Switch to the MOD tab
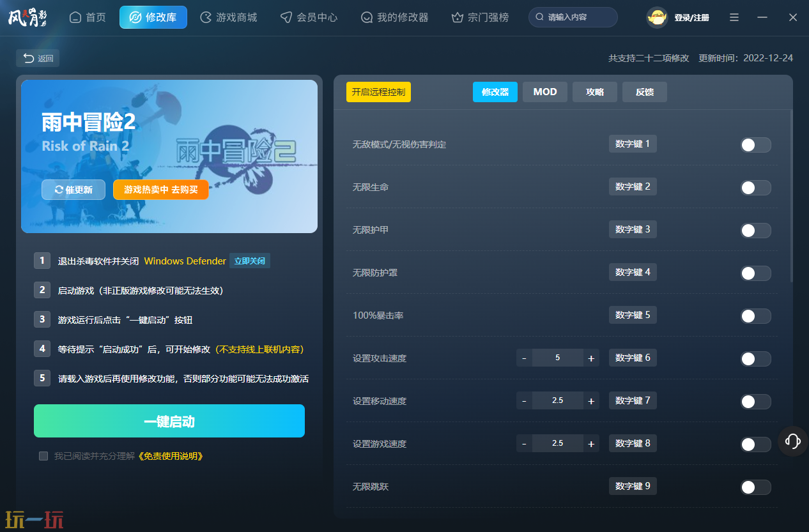The height and width of the screenshot is (532, 809). 545,92
